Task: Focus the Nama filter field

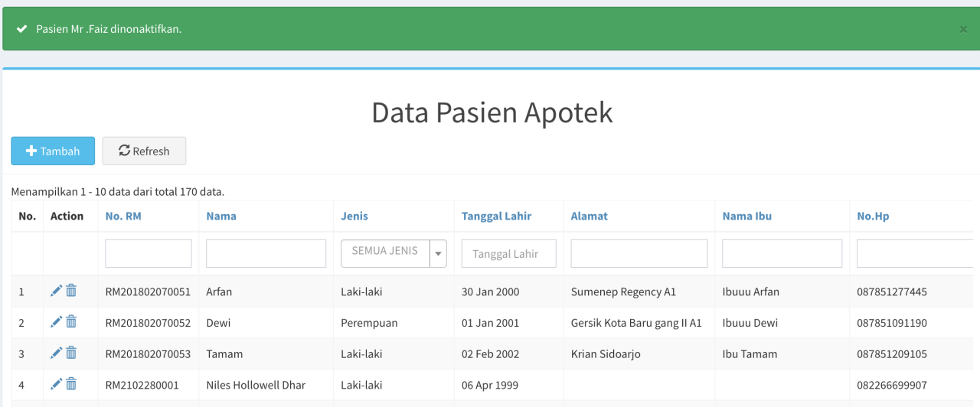Action: [266, 253]
